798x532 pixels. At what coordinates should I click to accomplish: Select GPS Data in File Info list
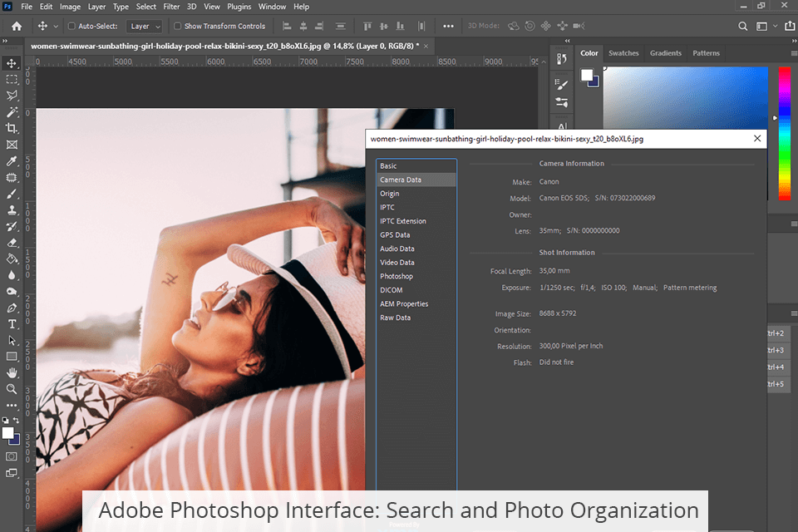point(395,235)
